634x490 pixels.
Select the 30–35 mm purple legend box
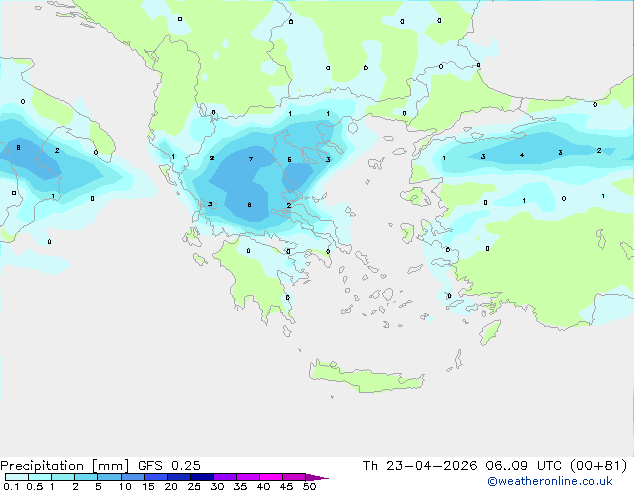[225, 477]
